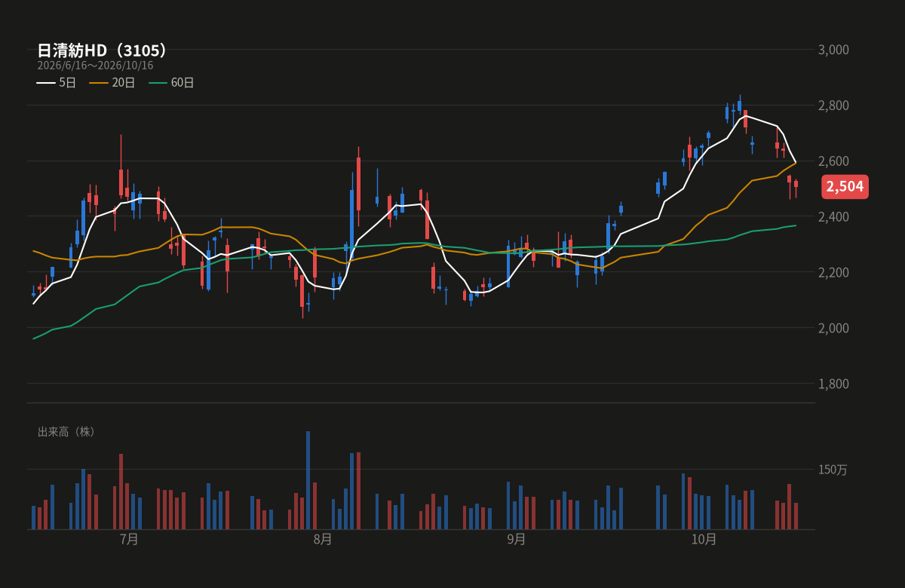
Task: Click the date range 2026/6/16〜2026/10/16
Action: pos(95,66)
